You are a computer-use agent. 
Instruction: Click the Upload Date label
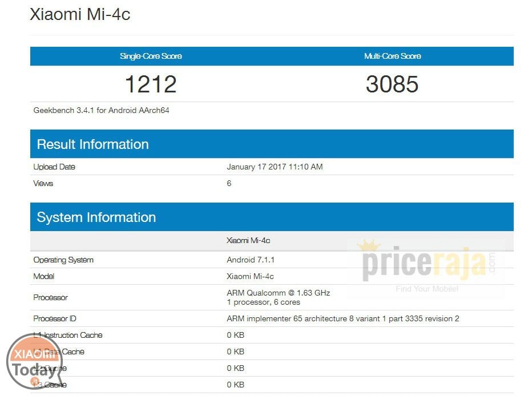coord(54,167)
